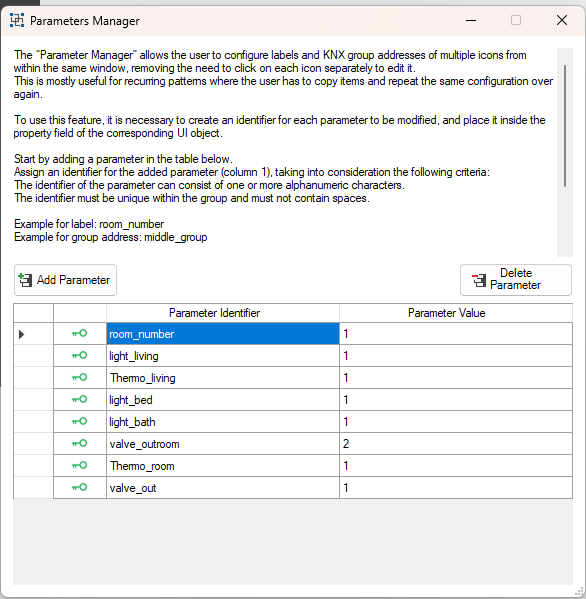Select the Thermo_room identifier cell
Screen dimensions: 586x599
223,466
